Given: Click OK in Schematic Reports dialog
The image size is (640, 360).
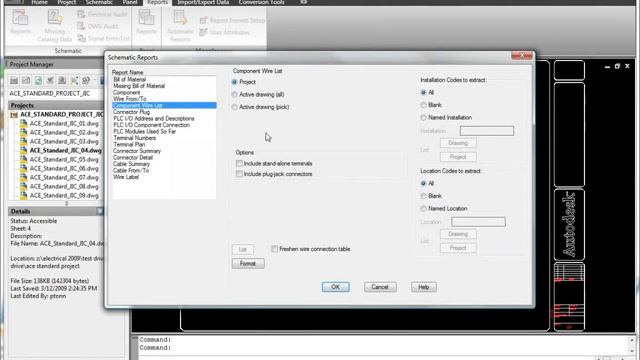Looking at the screenshot, I should (x=336, y=287).
